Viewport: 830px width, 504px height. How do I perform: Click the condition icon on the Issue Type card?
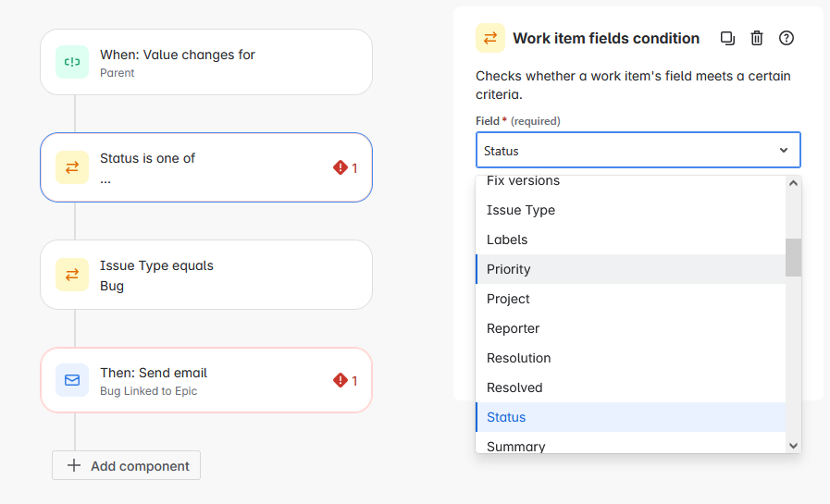72,275
